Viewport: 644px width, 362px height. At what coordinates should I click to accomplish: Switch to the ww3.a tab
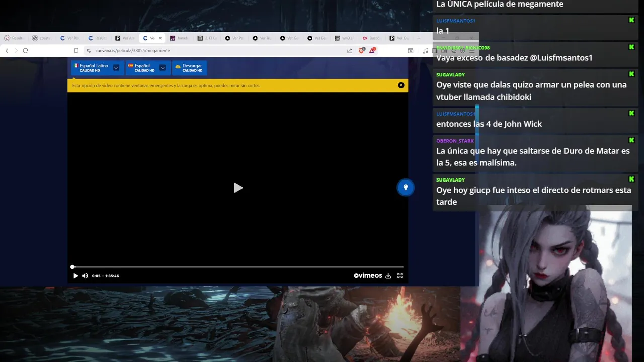pyautogui.click(x=345, y=38)
